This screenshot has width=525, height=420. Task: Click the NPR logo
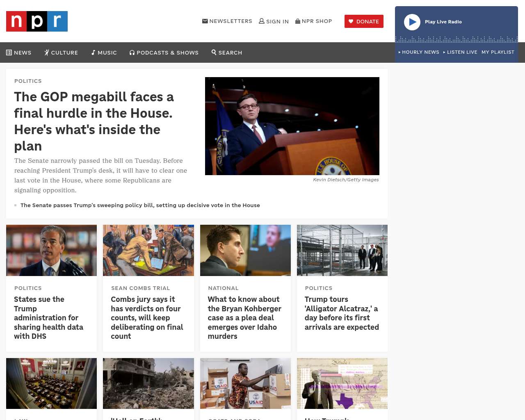(x=37, y=21)
